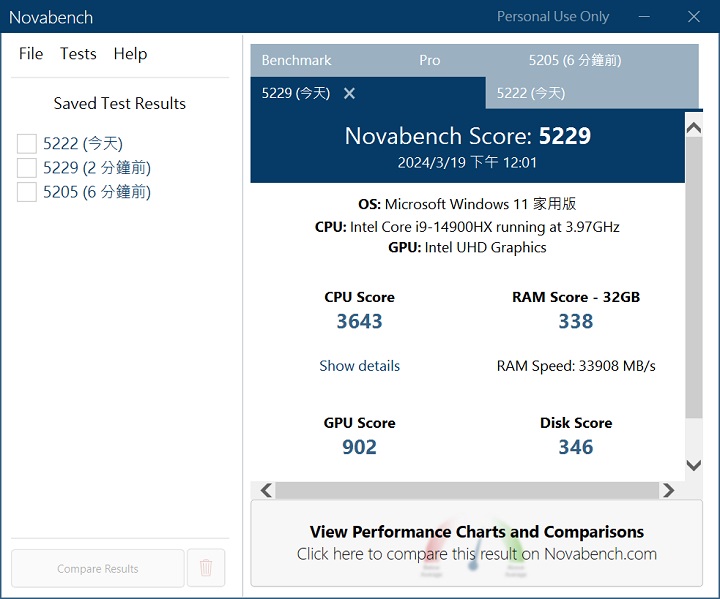Check the 5222 saved result checkbox
Image resolution: width=720 pixels, height=599 pixels.
click(x=27, y=144)
